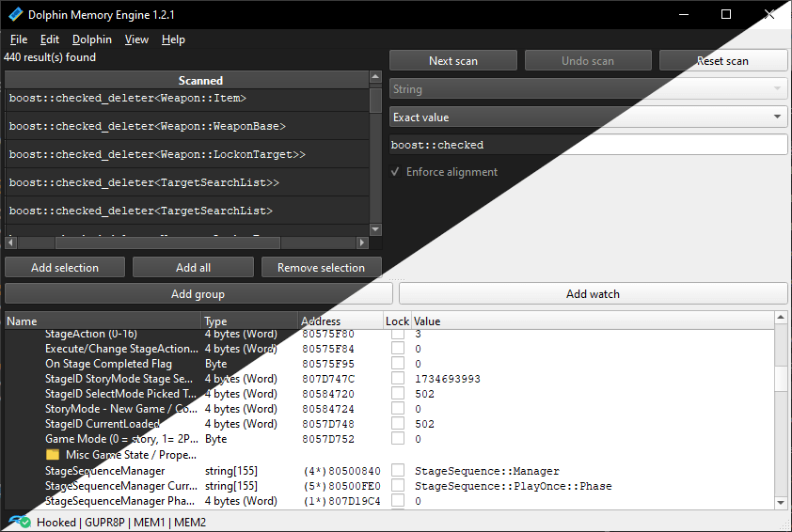The height and width of the screenshot is (532, 792).
Task: Click the scanned results scroll down arrow
Action: coord(375,229)
